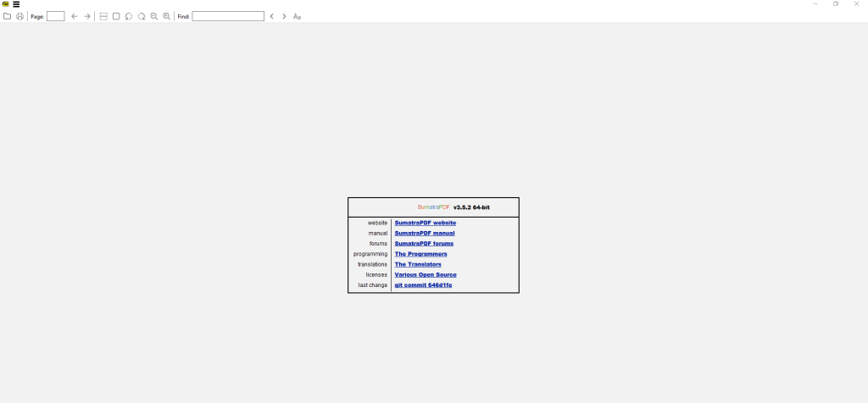Click into the Find text box
868x403 pixels.
(x=228, y=17)
